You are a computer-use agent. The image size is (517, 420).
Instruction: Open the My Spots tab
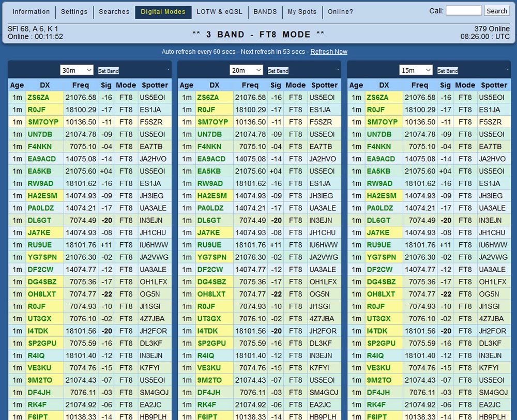click(302, 12)
